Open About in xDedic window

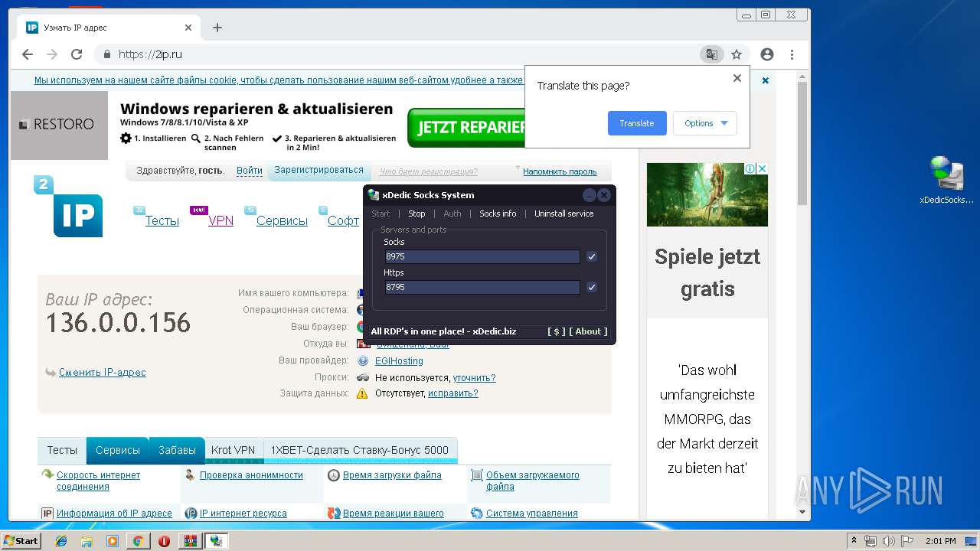click(x=588, y=331)
